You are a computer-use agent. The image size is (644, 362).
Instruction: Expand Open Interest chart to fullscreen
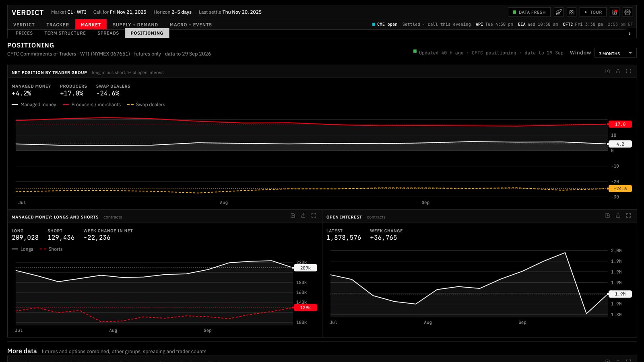click(629, 216)
